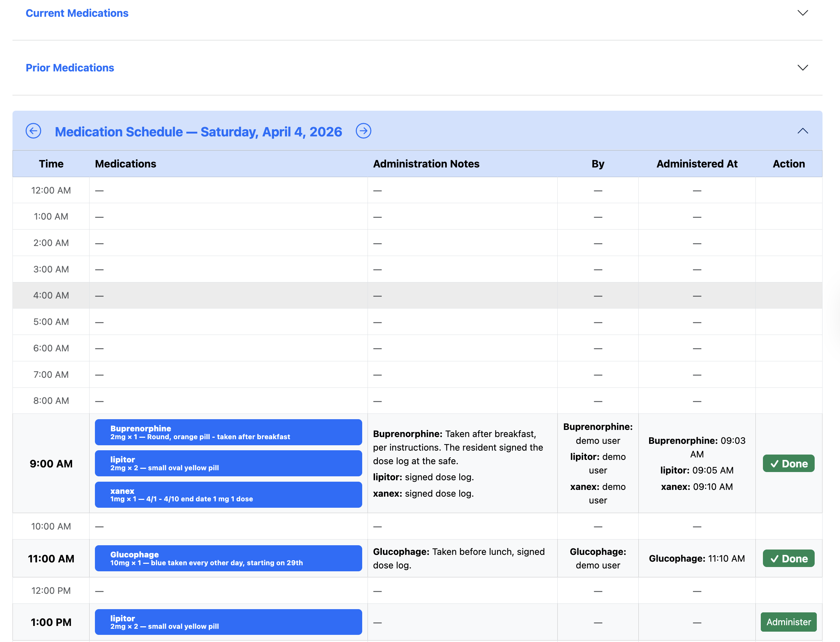Select the 12:00 PM time cell
The height and width of the screenshot is (642, 840).
[51, 591]
